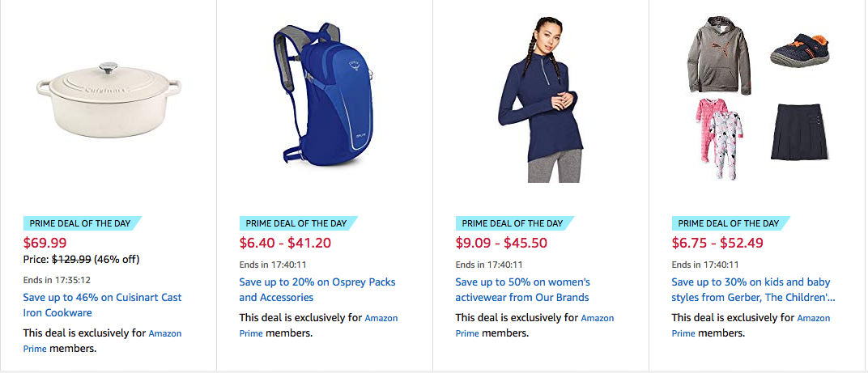
Task: Click Amazon Prime link under Osprey deal
Action: (x=381, y=318)
